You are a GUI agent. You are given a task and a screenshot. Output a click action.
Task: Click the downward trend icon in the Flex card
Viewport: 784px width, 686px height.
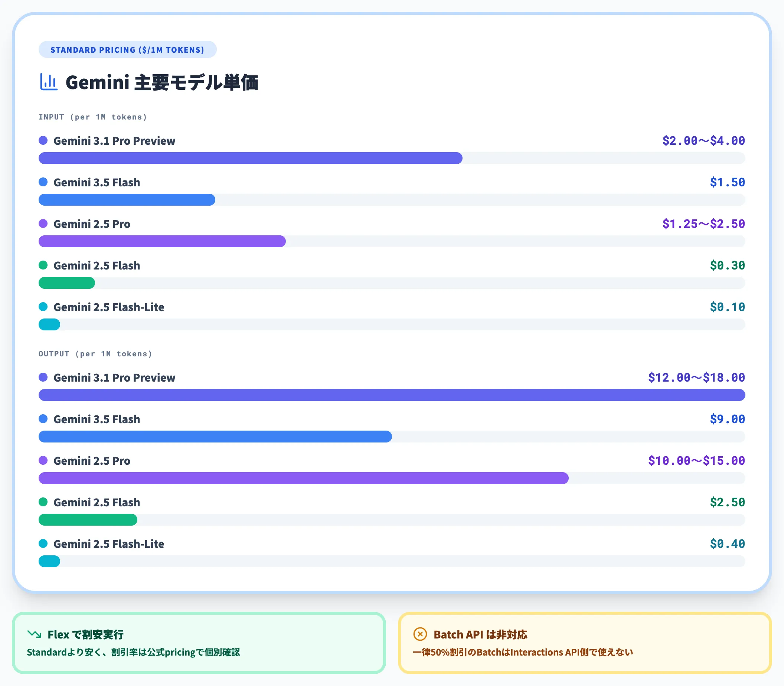[x=34, y=634]
